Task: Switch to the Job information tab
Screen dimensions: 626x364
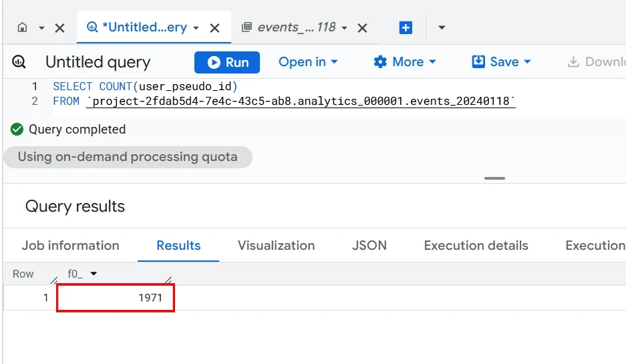Action: (70, 246)
